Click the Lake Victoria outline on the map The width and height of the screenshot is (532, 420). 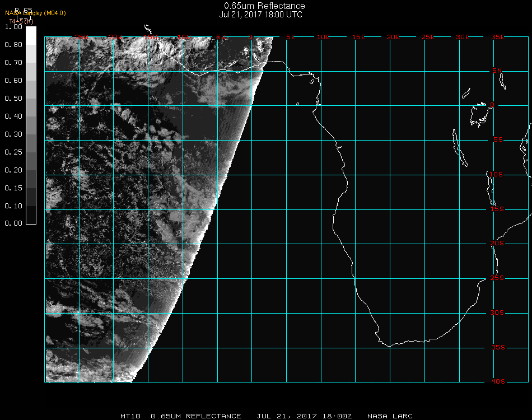[x=479, y=114]
